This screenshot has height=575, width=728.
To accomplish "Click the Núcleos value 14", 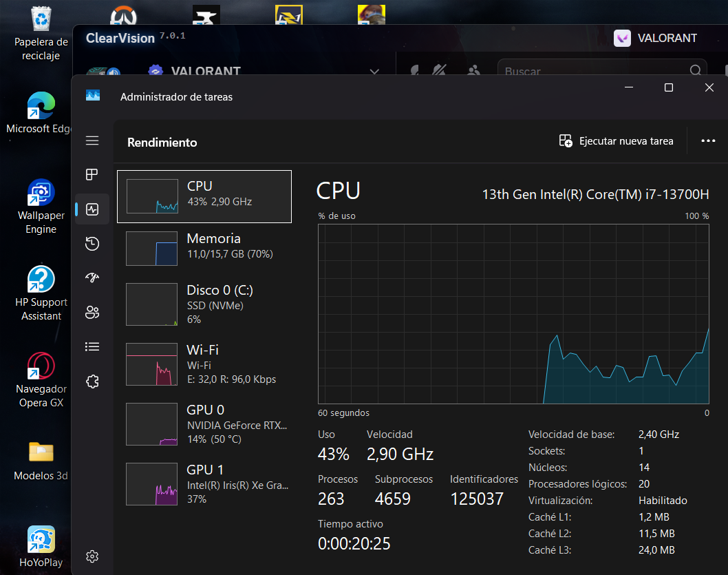I will point(644,468).
